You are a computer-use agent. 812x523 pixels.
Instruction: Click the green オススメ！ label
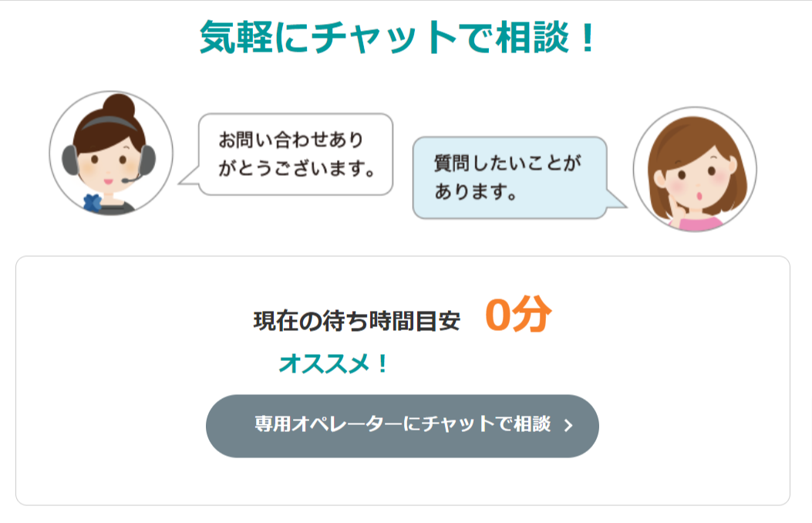[x=334, y=363]
